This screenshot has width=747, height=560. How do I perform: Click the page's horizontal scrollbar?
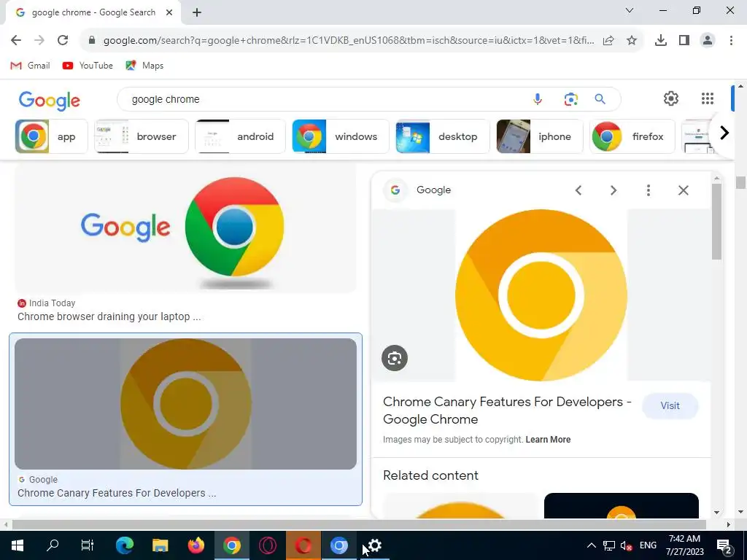pyautogui.click(x=359, y=524)
